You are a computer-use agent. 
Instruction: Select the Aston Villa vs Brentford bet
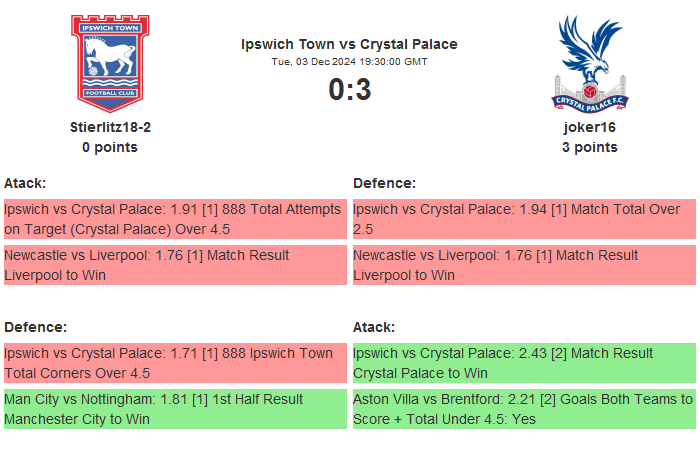click(x=524, y=409)
